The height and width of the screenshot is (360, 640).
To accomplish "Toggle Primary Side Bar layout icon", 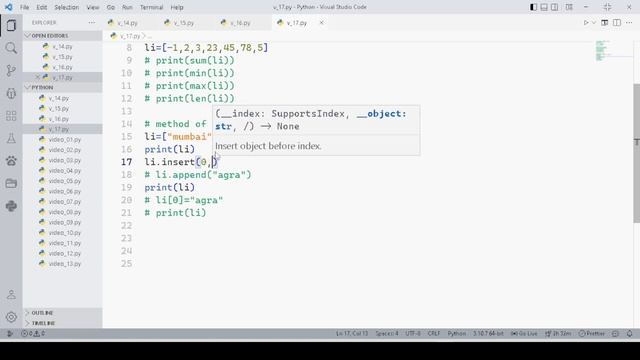I will pyautogui.click(x=533, y=7).
